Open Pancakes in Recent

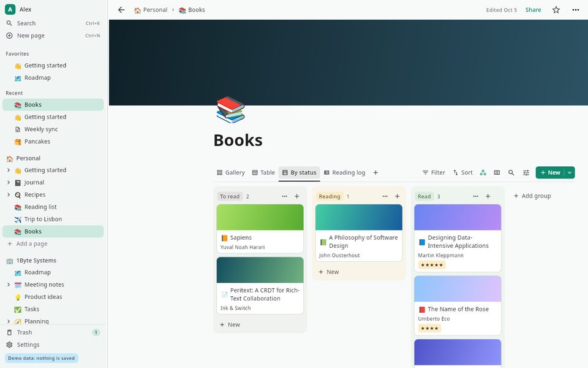coord(53,142)
